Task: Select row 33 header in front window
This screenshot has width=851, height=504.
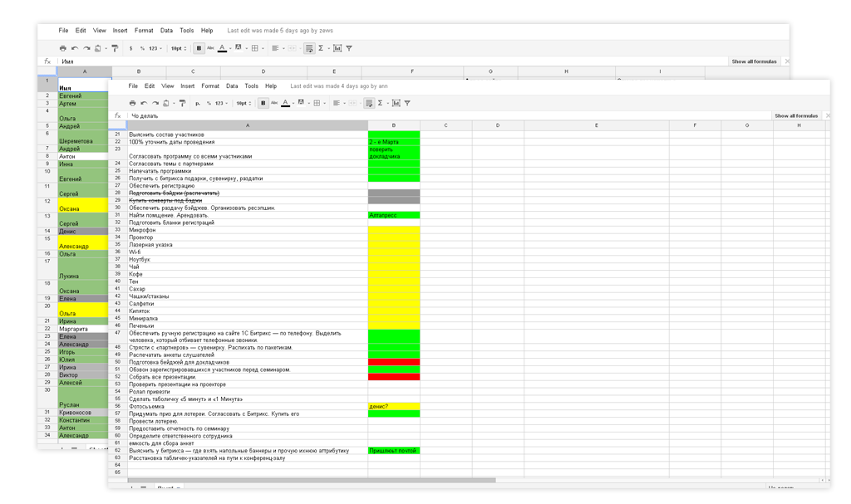Action: point(118,230)
